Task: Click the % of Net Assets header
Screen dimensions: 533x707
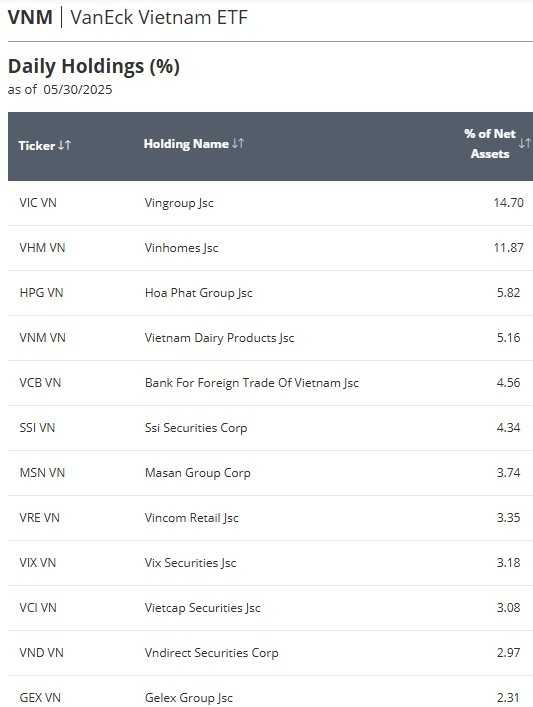Action: coord(490,144)
